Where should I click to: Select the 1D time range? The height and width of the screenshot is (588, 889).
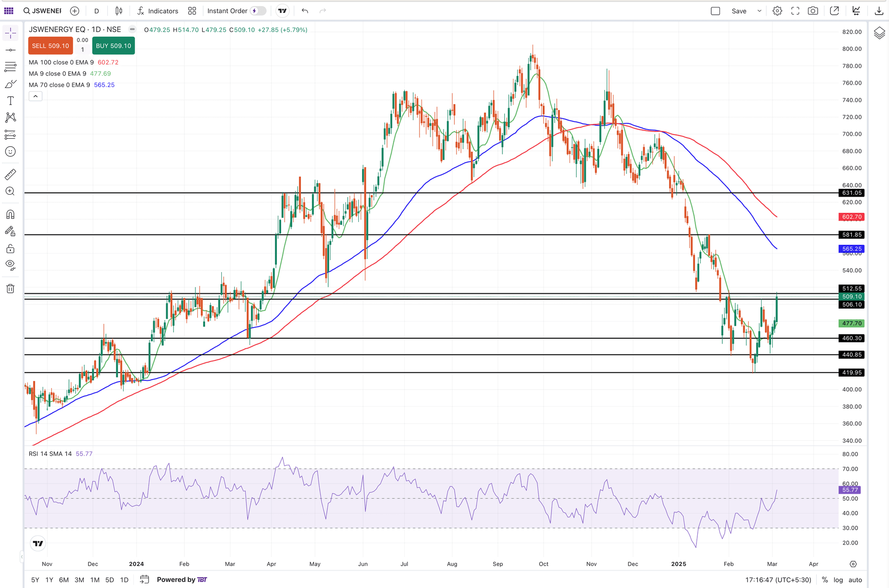[124, 580]
